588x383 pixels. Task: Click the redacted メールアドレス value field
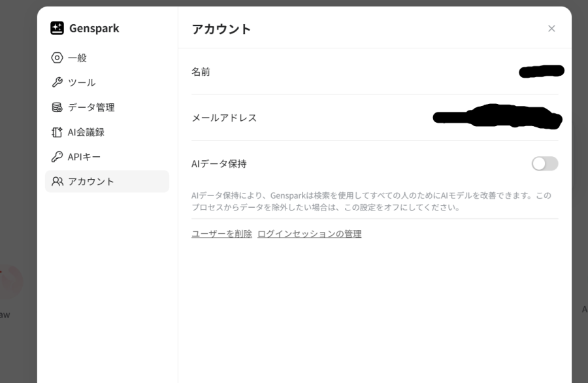point(497,118)
